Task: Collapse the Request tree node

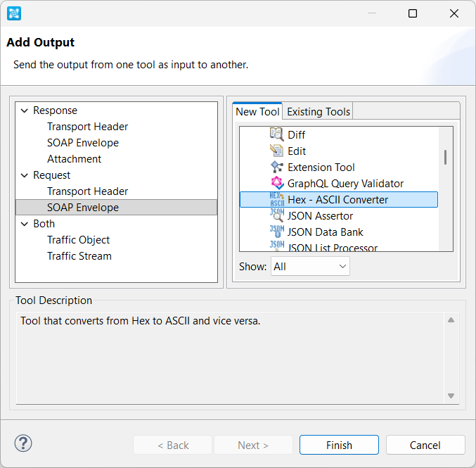Action: 25,175
